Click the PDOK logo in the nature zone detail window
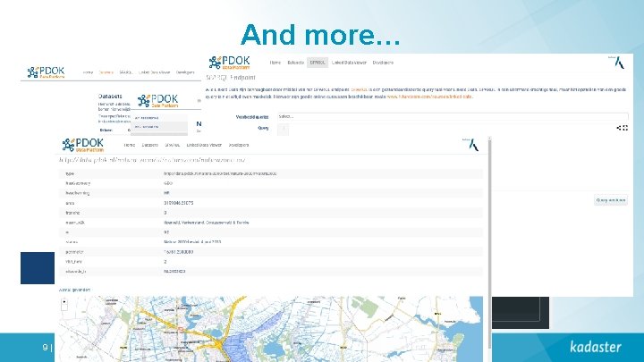The width and height of the screenshot is (644, 362). (x=83, y=145)
